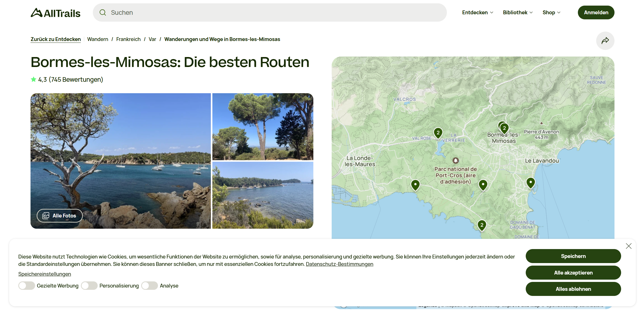Go to Frankreich in breadcrumb
644x314 pixels.
click(128, 39)
